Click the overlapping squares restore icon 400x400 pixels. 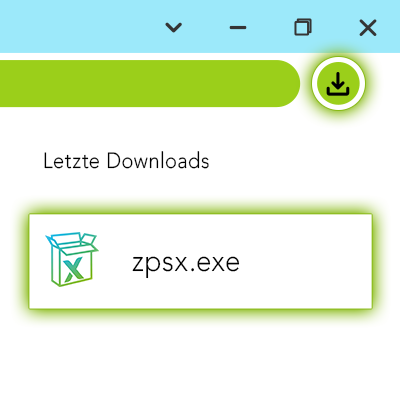[303, 27]
